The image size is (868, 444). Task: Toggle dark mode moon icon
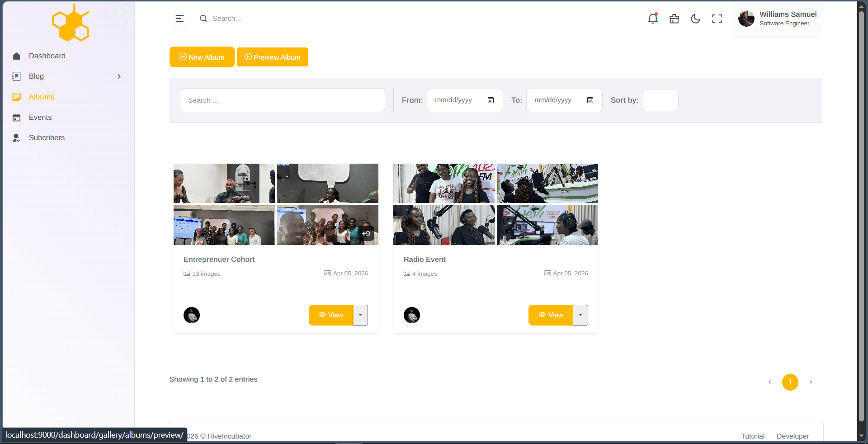point(696,19)
